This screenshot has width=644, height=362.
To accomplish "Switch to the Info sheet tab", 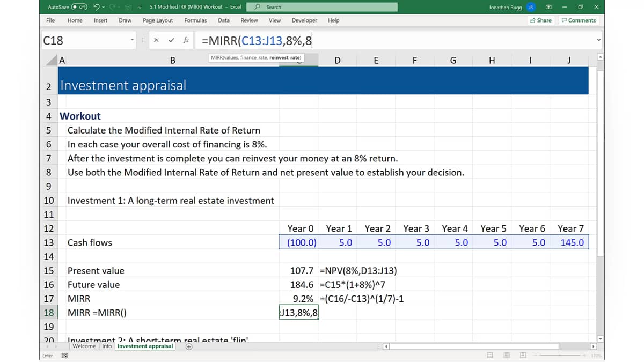I will tap(107, 346).
